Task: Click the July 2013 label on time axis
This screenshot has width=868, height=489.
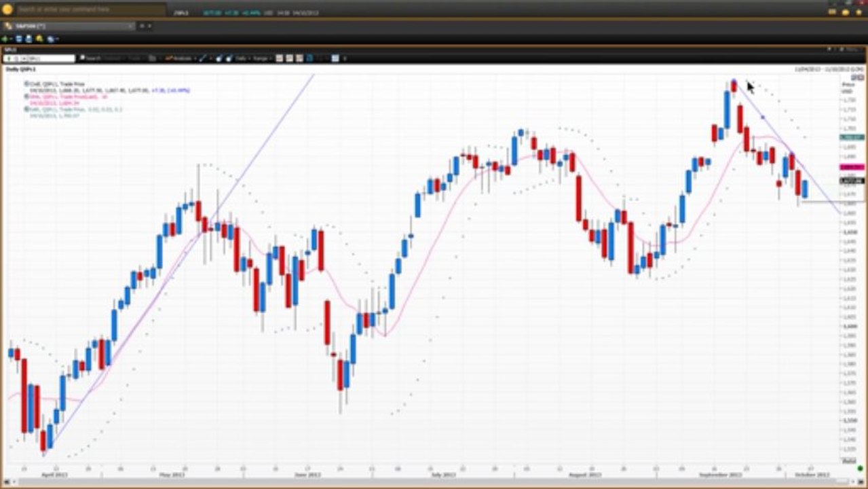Action: (443, 475)
